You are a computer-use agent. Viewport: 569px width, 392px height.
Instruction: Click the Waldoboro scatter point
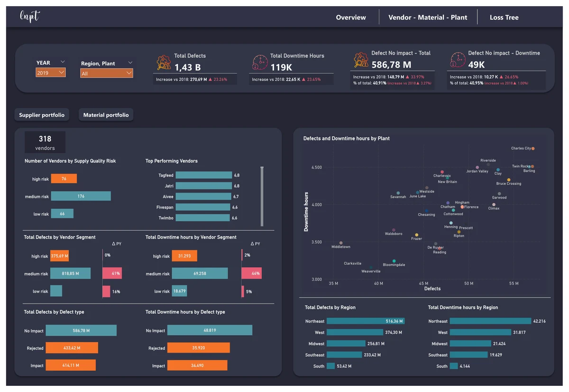click(394, 230)
